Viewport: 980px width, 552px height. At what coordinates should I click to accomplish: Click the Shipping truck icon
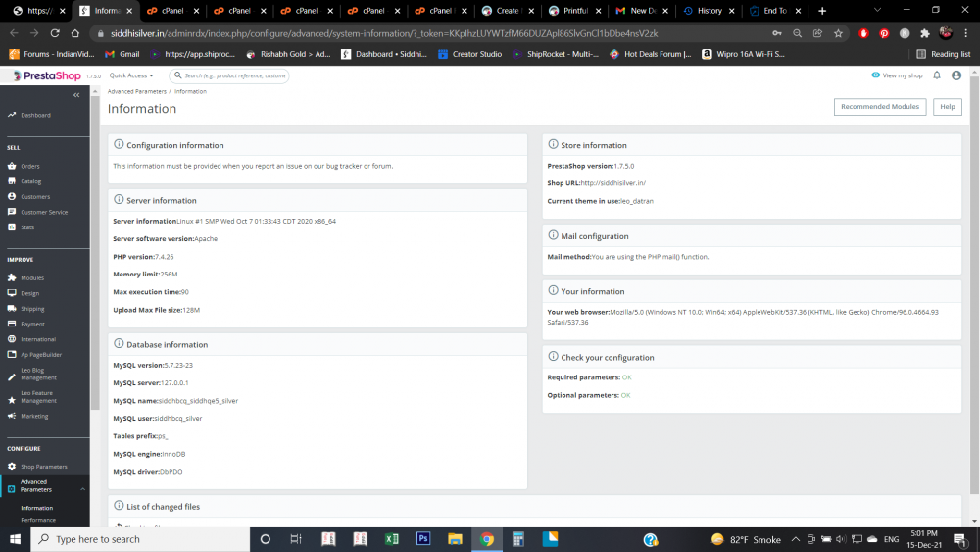(12, 308)
